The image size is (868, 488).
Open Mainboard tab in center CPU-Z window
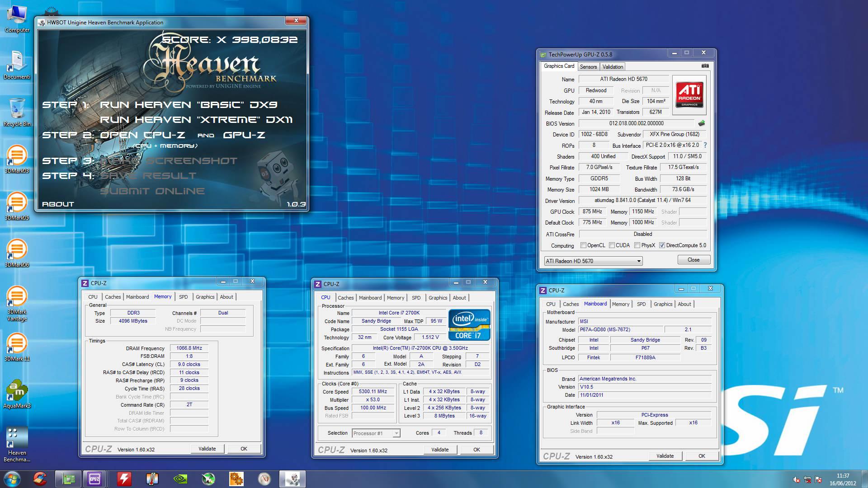[370, 298]
